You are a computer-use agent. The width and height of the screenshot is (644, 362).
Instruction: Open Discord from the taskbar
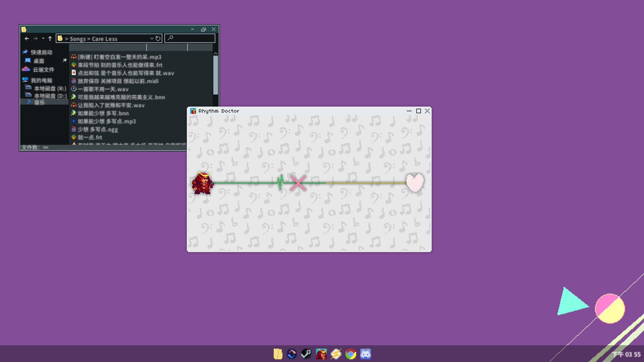(x=365, y=354)
